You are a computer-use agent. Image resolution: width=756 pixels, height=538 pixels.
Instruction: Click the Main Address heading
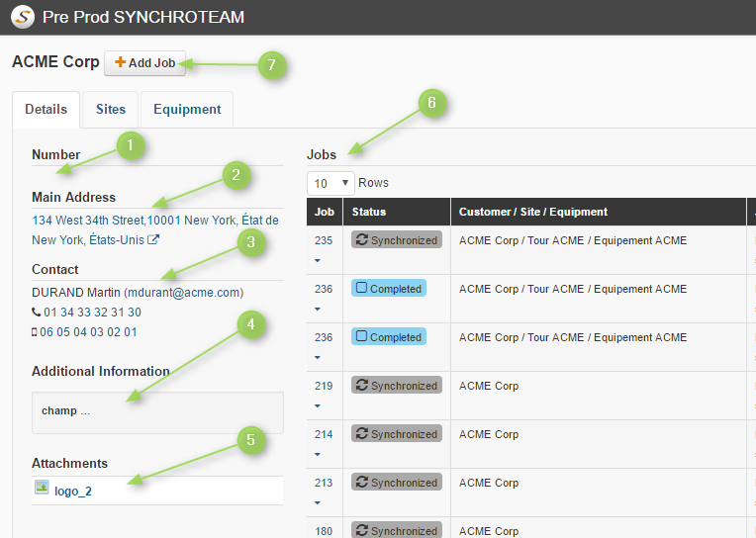[x=74, y=197]
